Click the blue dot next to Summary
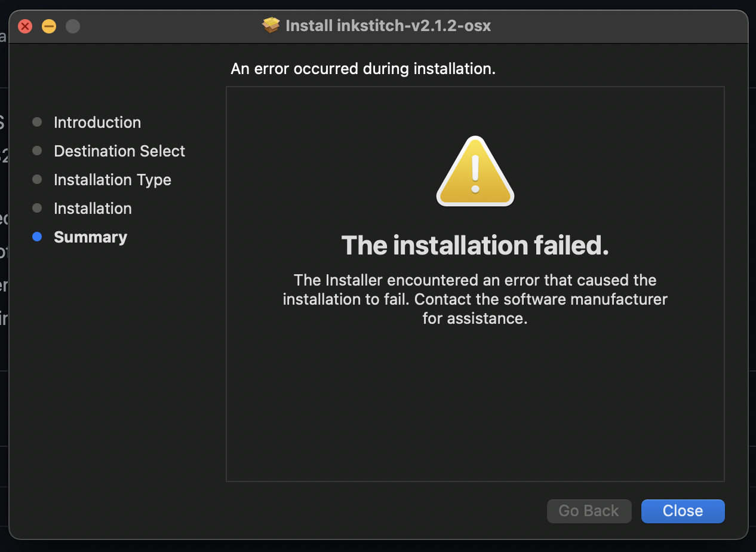Viewport: 756px width, 552px height. pos(37,237)
